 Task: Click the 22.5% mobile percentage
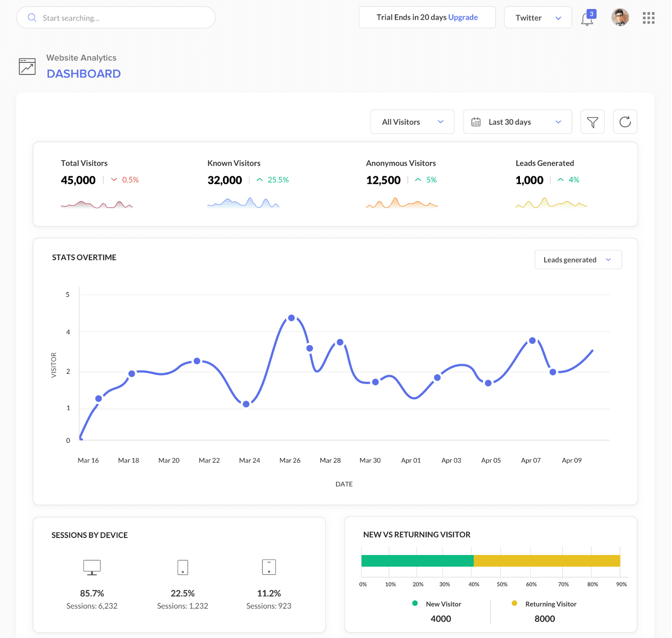tap(183, 594)
